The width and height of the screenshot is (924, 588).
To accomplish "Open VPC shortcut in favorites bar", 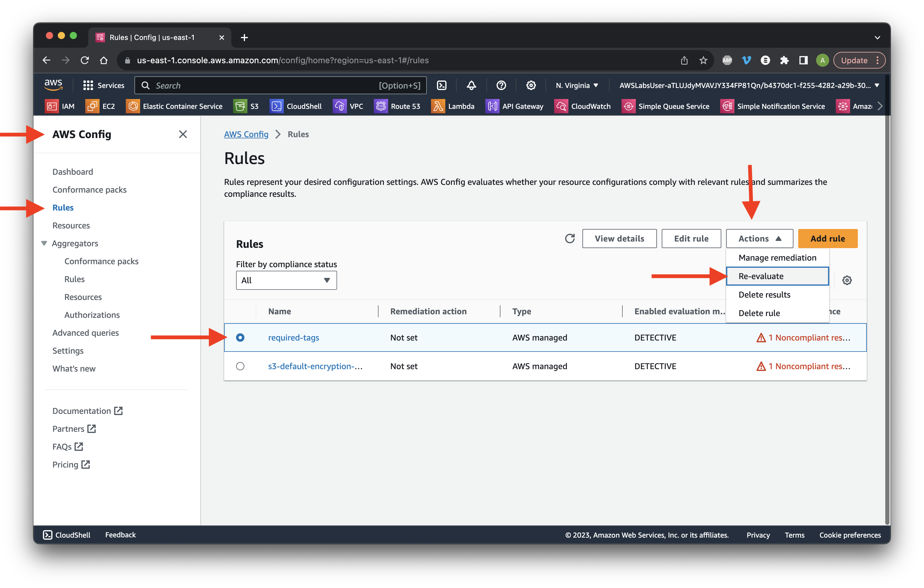I will pos(348,106).
